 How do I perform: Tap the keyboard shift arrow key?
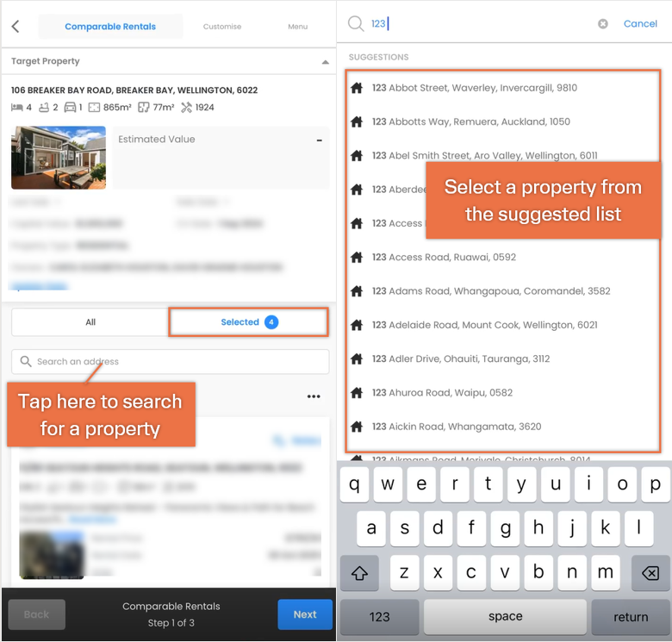tap(359, 572)
